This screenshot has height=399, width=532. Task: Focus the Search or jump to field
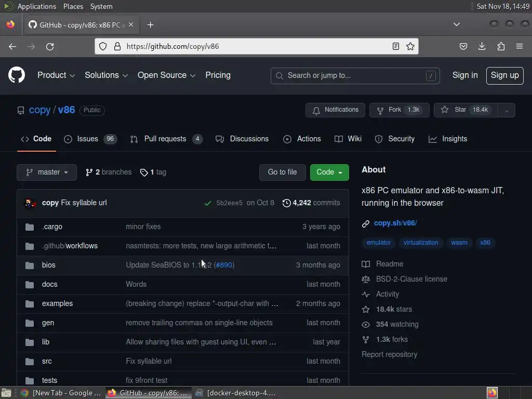coord(355,76)
